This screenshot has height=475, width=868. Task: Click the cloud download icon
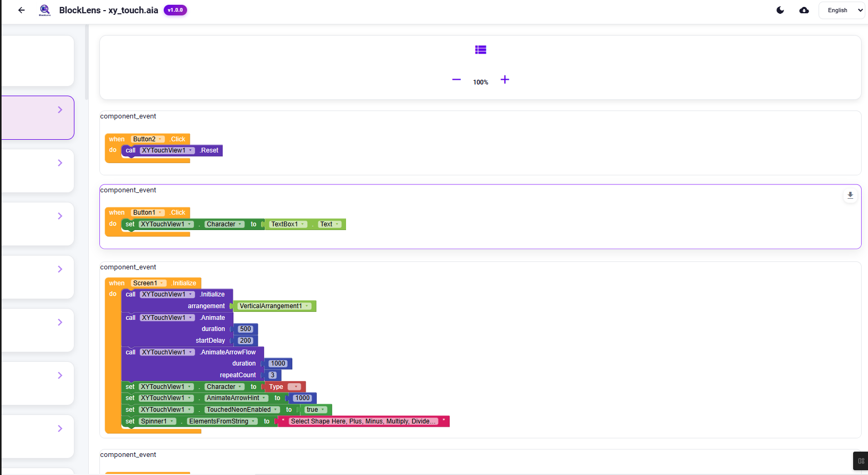click(x=804, y=10)
